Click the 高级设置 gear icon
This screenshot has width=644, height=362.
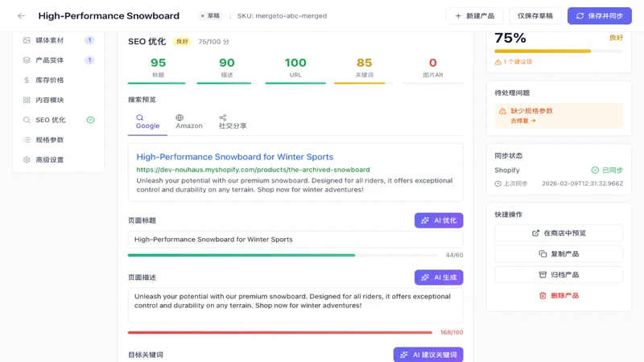pyautogui.click(x=27, y=159)
